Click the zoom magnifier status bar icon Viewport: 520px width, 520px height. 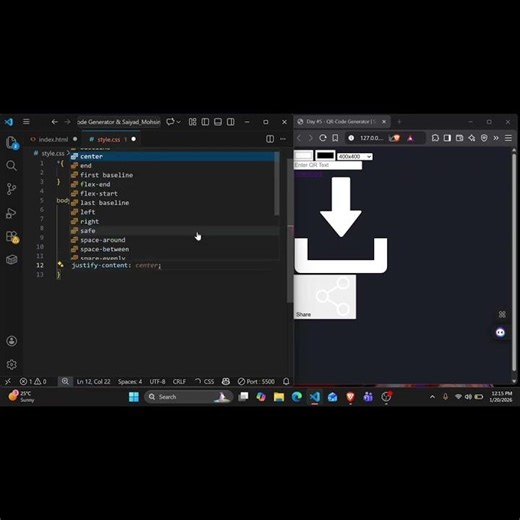click(x=65, y=381)
